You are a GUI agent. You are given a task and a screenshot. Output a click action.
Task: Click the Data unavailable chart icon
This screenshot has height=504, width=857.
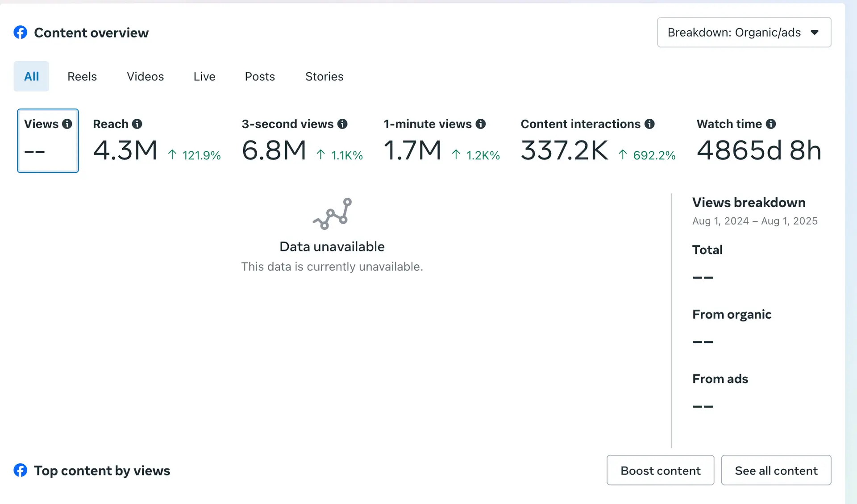pyautogui.click(x=332, y=214)
